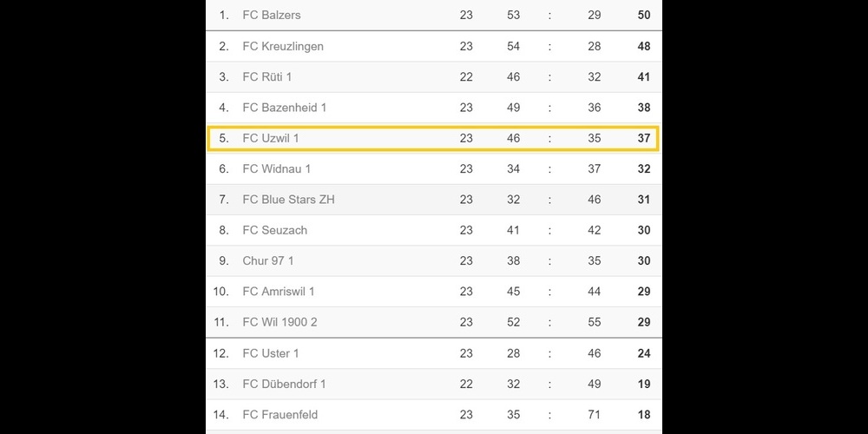Click the FC Amriswil 1 team name
This screenshot has height=434, width=868.
279,292
